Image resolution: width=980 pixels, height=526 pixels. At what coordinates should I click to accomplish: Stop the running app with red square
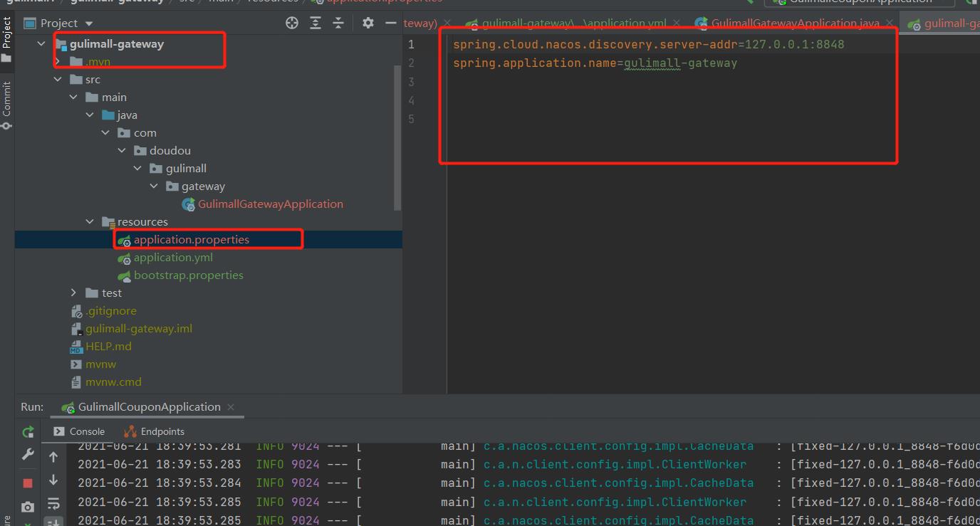point(28,483)
